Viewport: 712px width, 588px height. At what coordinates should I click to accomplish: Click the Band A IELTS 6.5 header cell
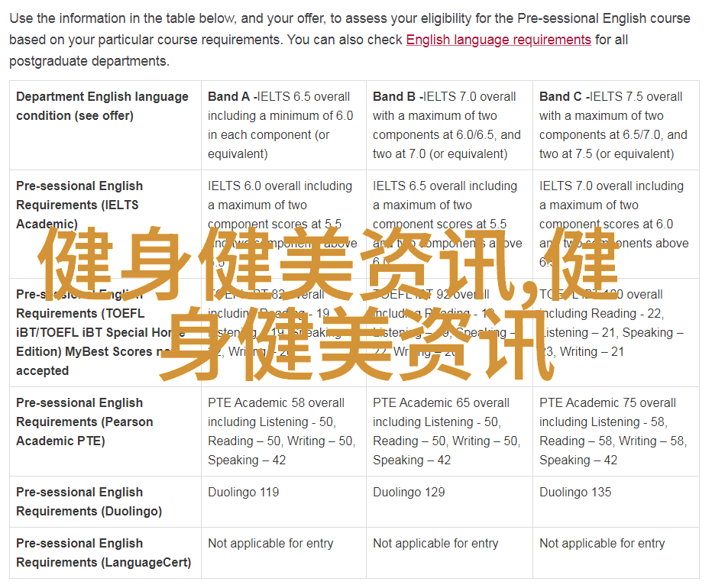283,125
